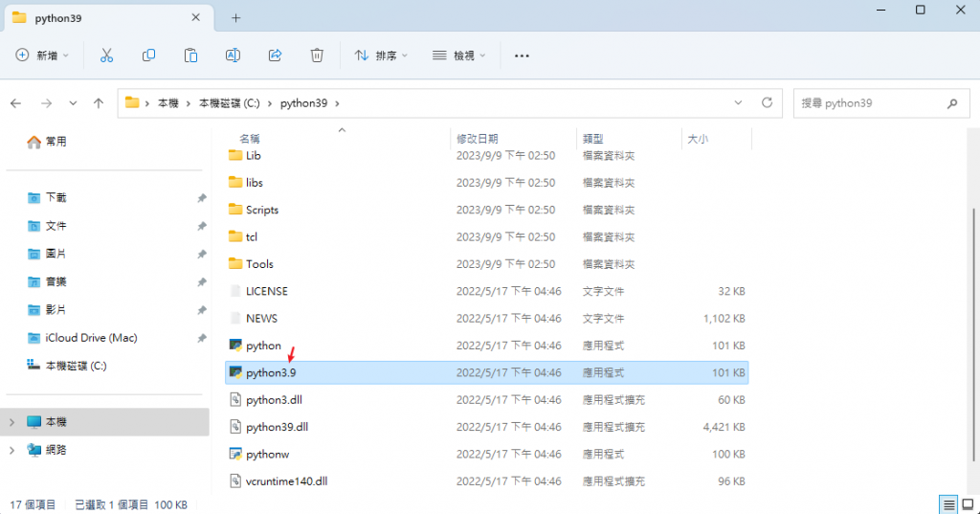Click 本機 in the breadcrumb path
Screen dimensions: 980x514
click(168, 103)
